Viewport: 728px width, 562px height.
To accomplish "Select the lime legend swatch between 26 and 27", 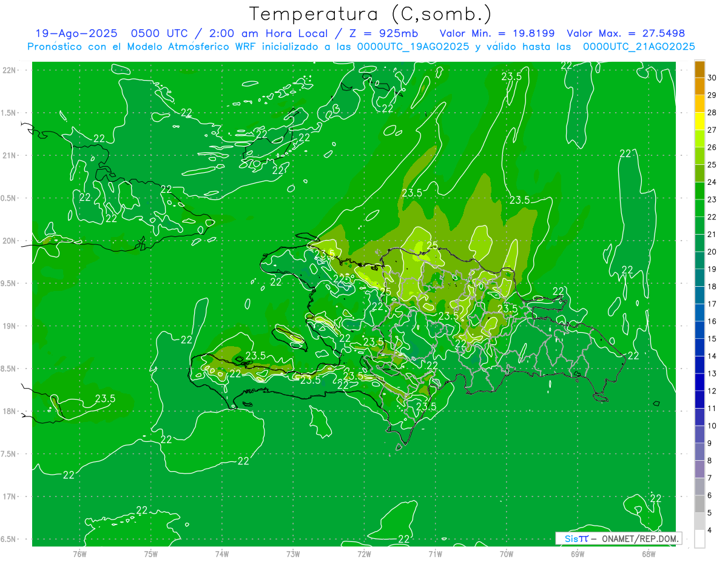I will [699, 139].
